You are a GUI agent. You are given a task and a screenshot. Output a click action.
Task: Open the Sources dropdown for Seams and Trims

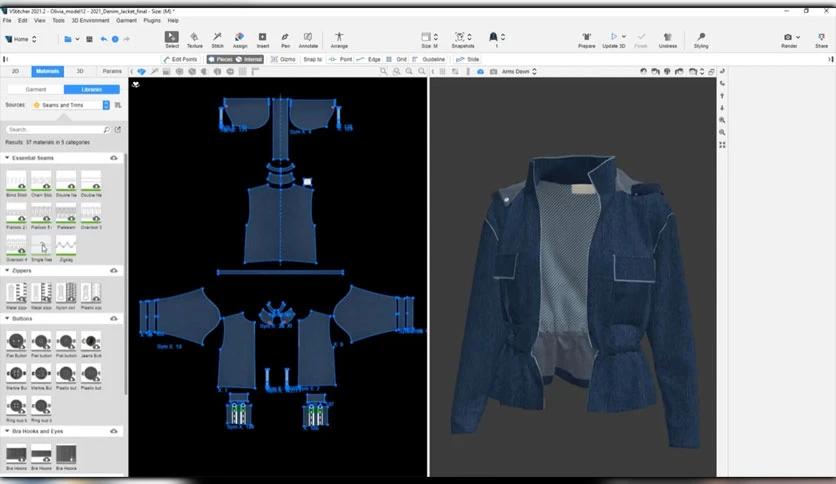click(70, 104)
